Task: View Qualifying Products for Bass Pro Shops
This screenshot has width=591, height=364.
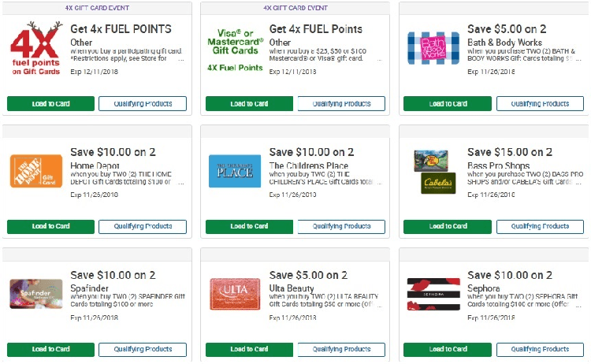Action: 540,226
